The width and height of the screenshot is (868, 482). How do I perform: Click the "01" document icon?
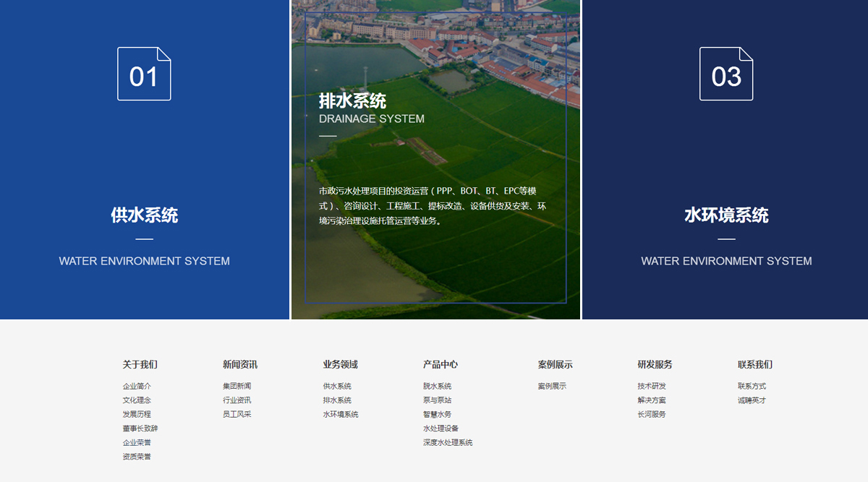pos(144,73)
